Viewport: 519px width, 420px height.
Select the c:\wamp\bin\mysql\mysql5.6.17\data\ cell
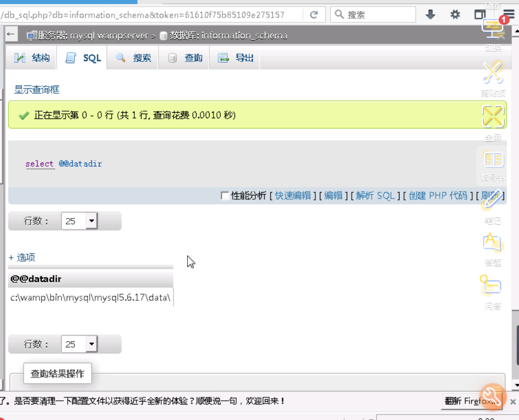pyautogui.click(x=90, y=298)
